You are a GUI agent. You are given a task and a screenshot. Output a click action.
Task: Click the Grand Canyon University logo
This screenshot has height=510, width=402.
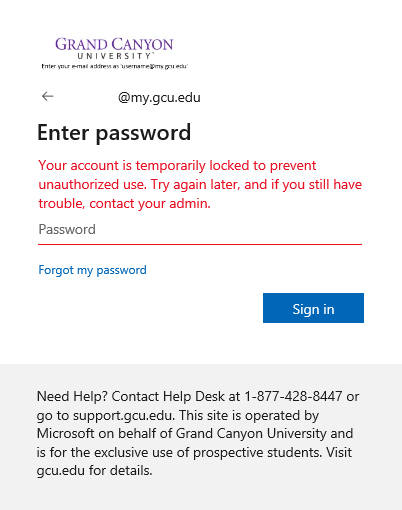click(114, 49)
